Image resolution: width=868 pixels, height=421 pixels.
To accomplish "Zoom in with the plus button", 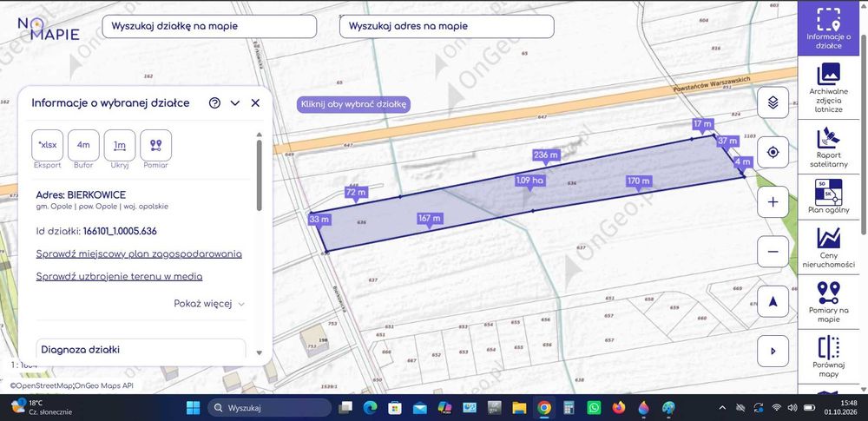I will click(773, 201).
